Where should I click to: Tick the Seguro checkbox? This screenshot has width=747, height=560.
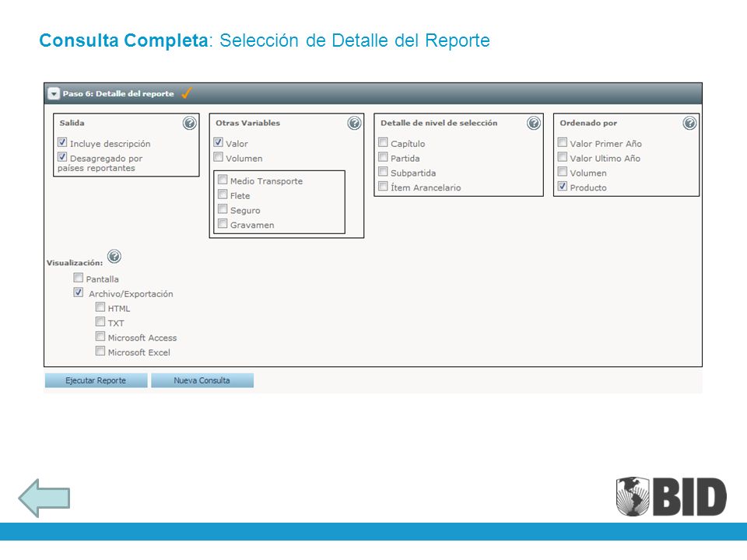point(223,209)
